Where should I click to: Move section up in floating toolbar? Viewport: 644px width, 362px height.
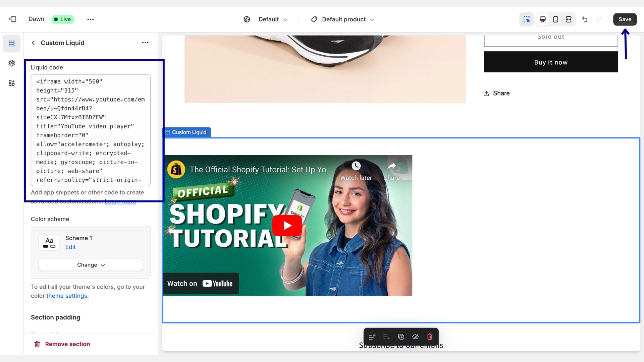[x=372, y=337]
